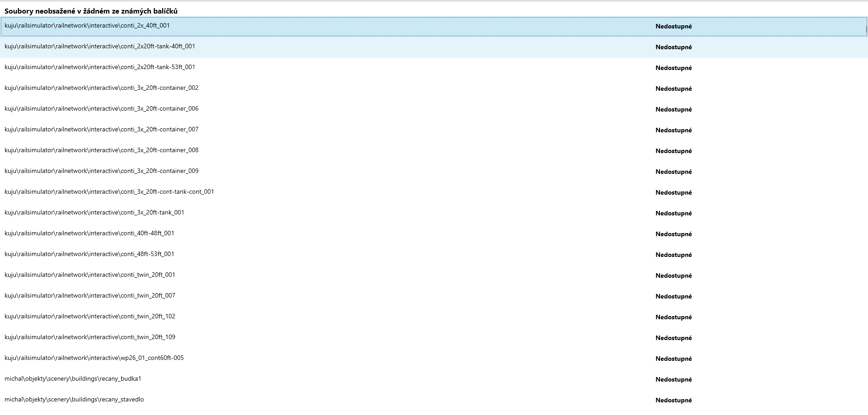Screen dimensions: 868x415
Task: Click Nedostupné status for conti_48ft-53ft_001
Action: point(674,255)
